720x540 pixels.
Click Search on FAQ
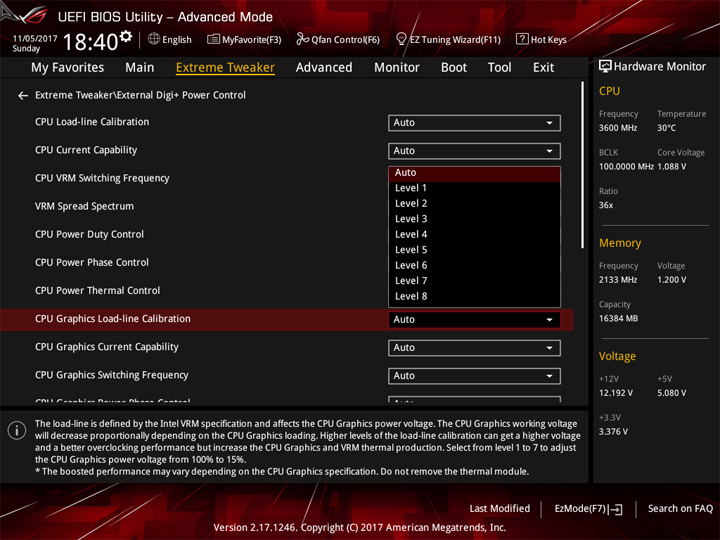click(680, 508)
